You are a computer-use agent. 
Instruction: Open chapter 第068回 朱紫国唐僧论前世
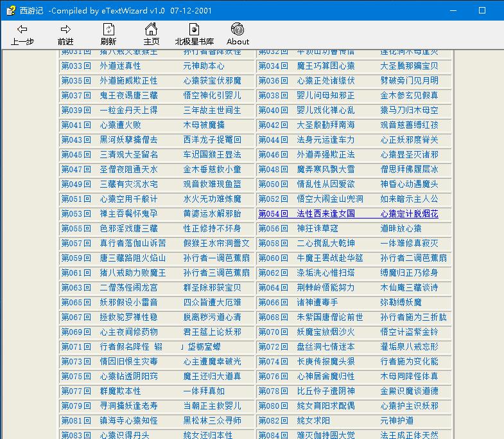(352, 318)
